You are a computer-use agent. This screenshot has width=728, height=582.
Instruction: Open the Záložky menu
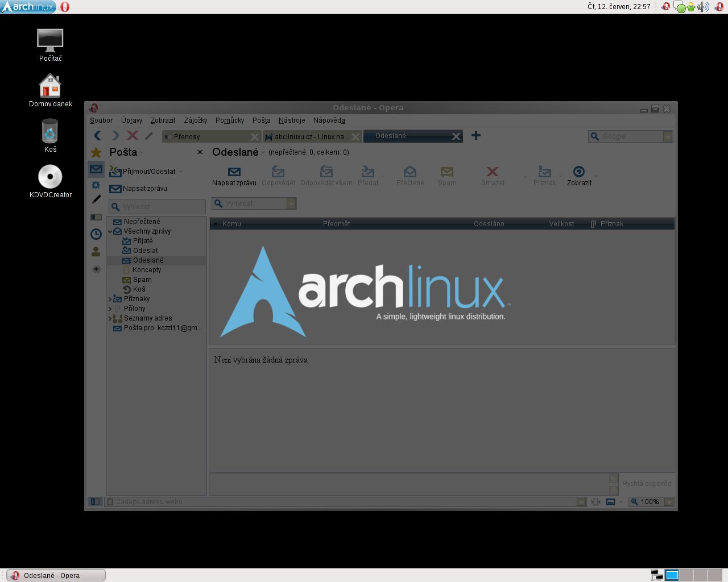click(x=196, y=120)
